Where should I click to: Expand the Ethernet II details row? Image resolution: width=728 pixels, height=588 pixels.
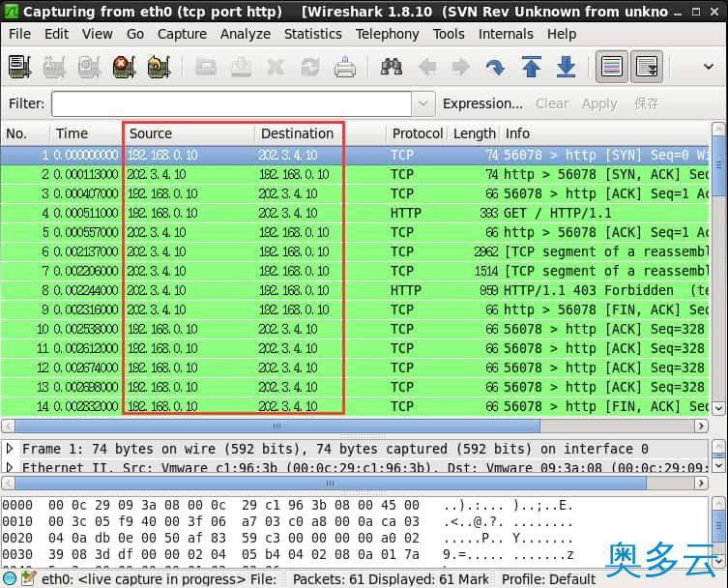click(10, 467)
